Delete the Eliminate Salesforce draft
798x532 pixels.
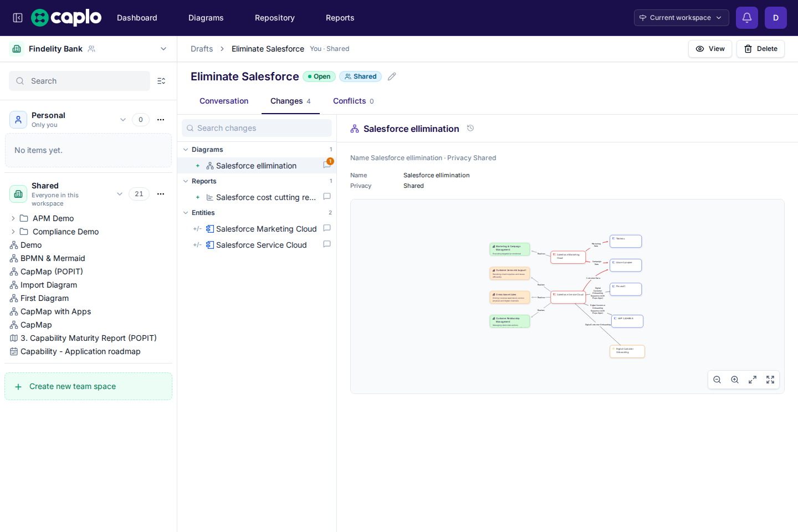point(760,49)
